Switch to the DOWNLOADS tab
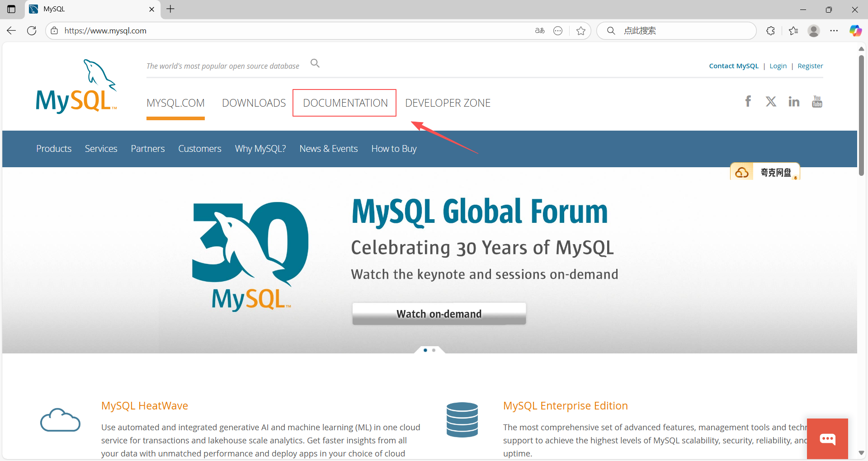This screenshot has height=461, width=868. [254, 103]
